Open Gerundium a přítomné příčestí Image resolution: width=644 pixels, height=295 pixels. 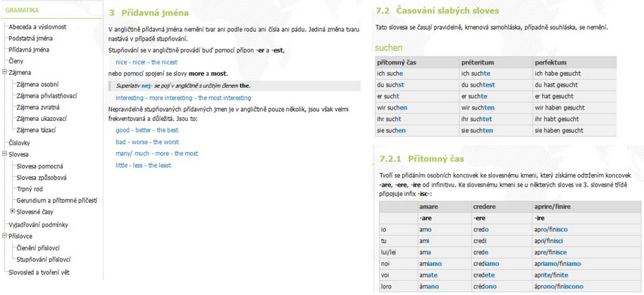pyautogui.click(x=55, y=200)
